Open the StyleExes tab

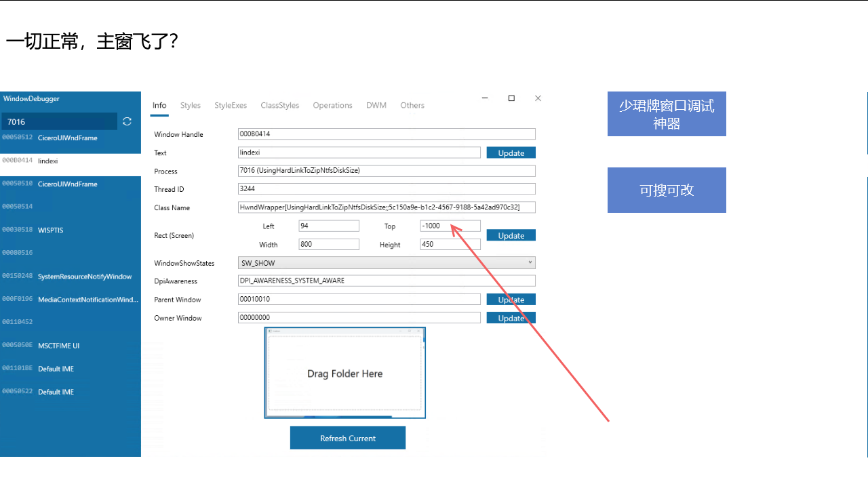click(x=231, y=105)
